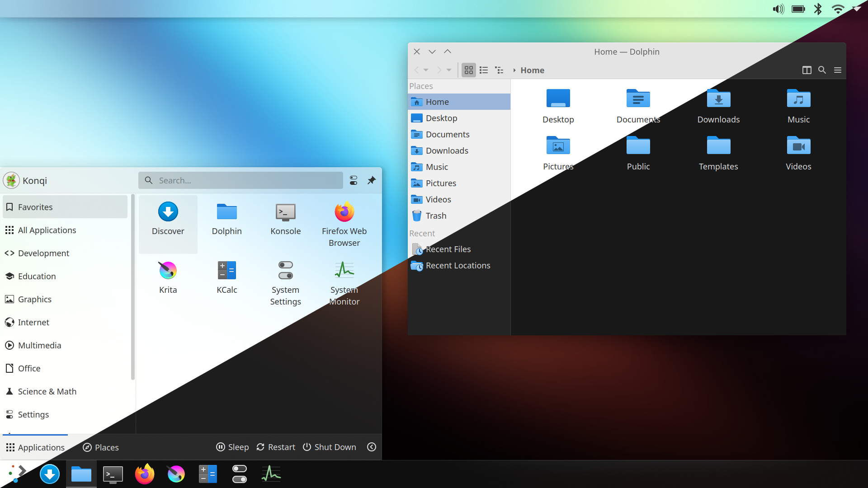Open the forward history dropdown in Dolphin
Viewport: 868px width, 488px height.
[449, 70]
